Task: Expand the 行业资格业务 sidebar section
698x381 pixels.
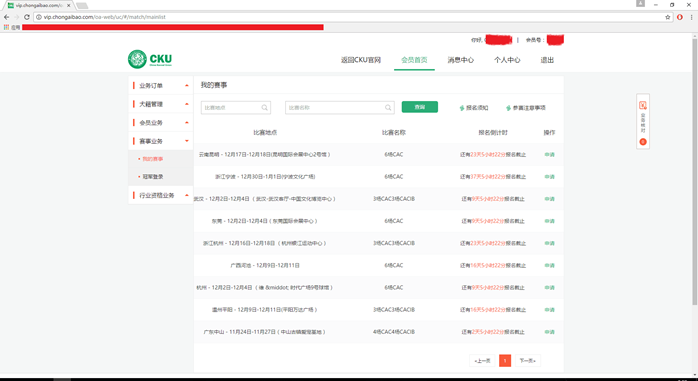Action: (161, 195)
